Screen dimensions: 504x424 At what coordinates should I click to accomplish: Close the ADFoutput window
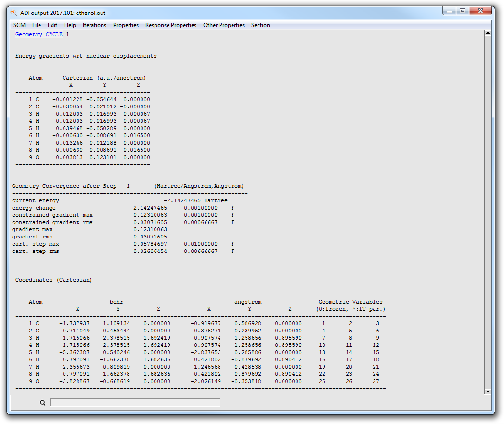coord(480,11)
